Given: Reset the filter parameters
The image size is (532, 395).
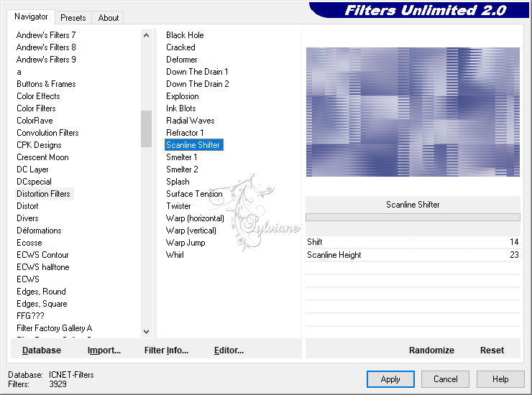Looking at the screenshot, I should click(x=492, y=350).
